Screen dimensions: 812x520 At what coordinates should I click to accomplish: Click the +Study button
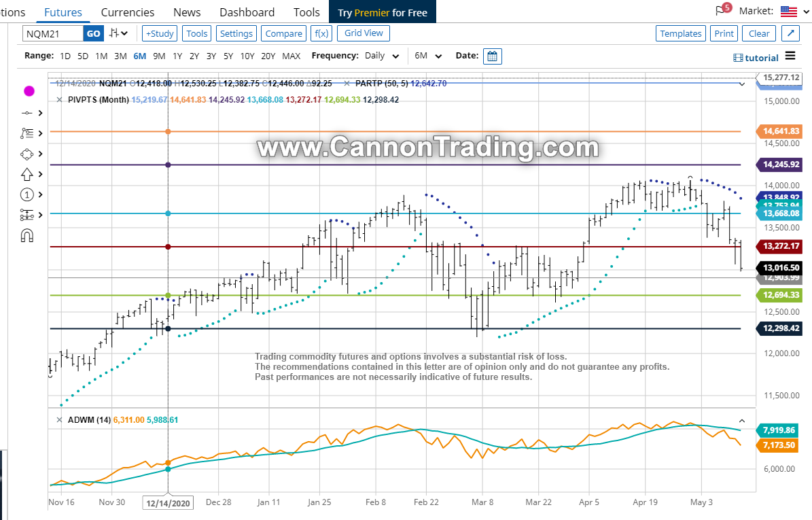coord(160,33)
